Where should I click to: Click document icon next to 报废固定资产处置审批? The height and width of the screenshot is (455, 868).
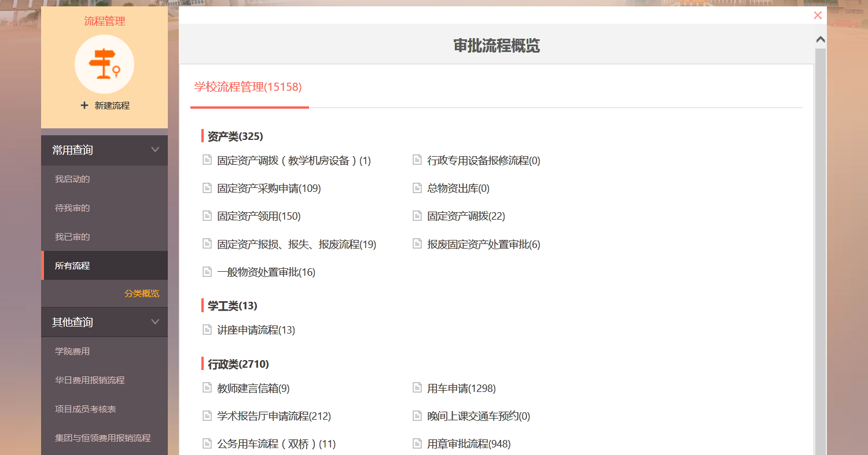pos(417,243)
